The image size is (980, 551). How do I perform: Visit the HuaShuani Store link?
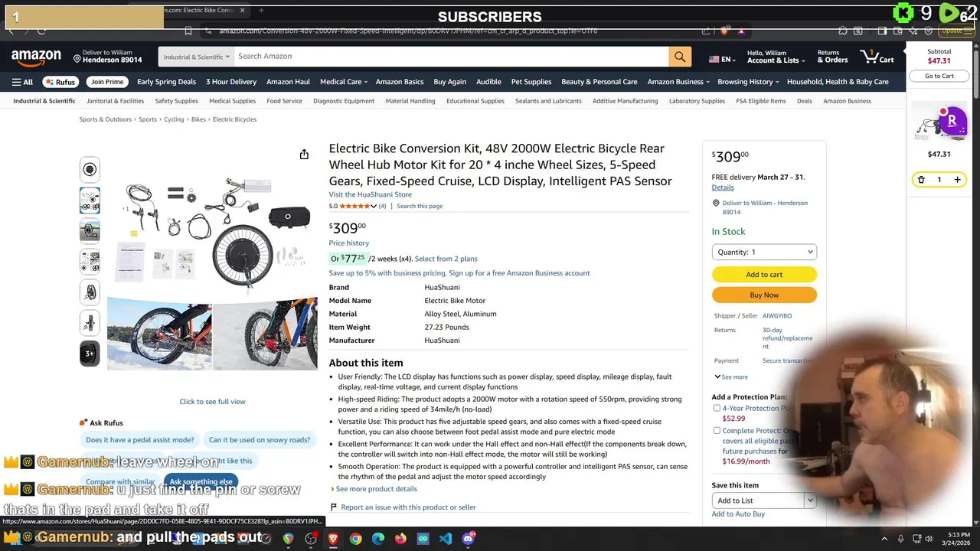click(x=370, y=194)
